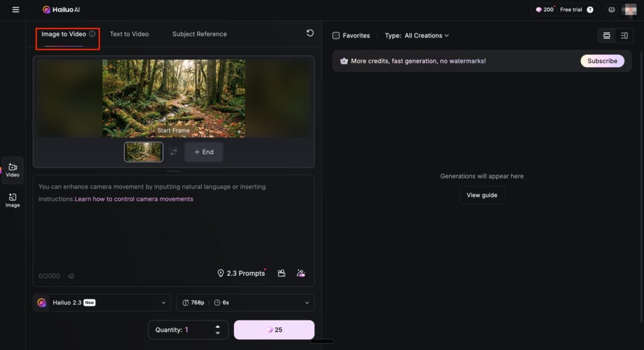Add an End frame

[x=204, y=152]
